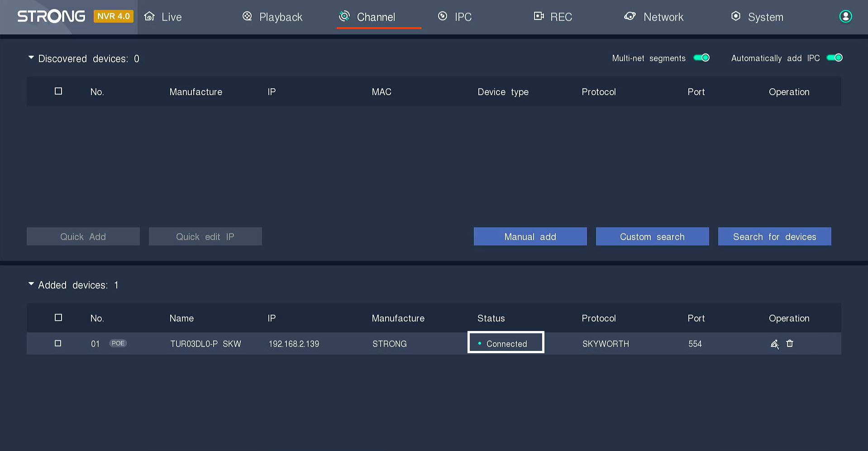
Task: Check select-all box in Added devices header
Action: (58, 317)
